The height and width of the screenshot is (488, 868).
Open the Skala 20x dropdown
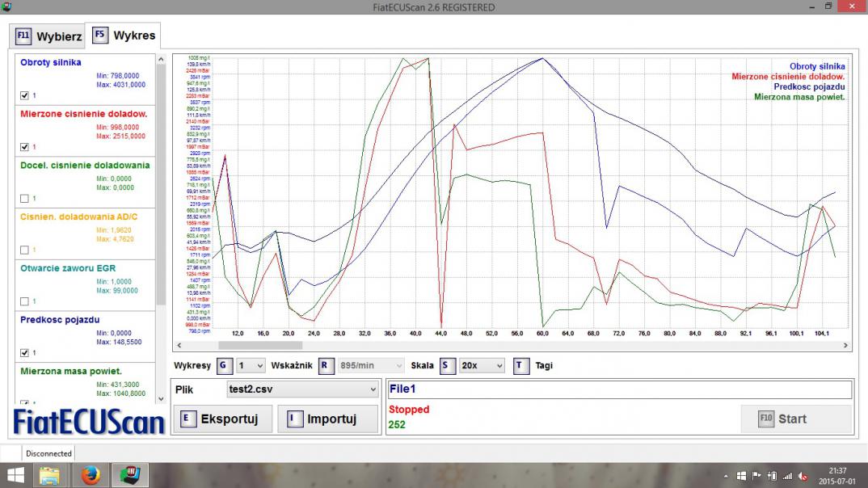click(482, 366)
